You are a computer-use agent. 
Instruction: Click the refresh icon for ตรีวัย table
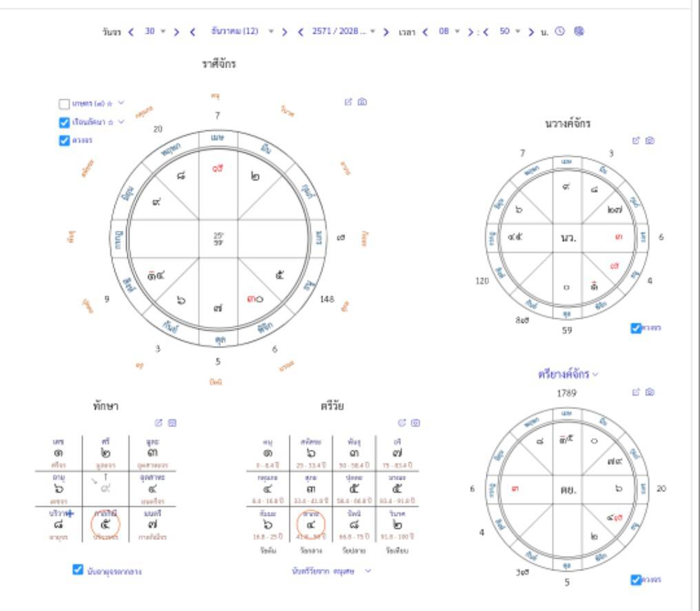[x=402, y=423]
